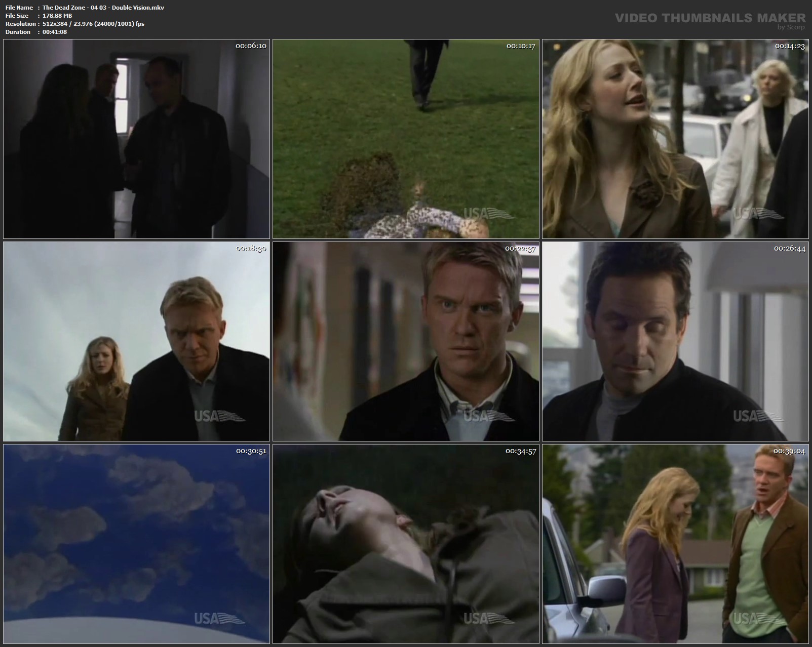This screenshot has height=647, width=812.
Task: Click the '00:30:51' timestamp label
Action: (x=251, y=451)
